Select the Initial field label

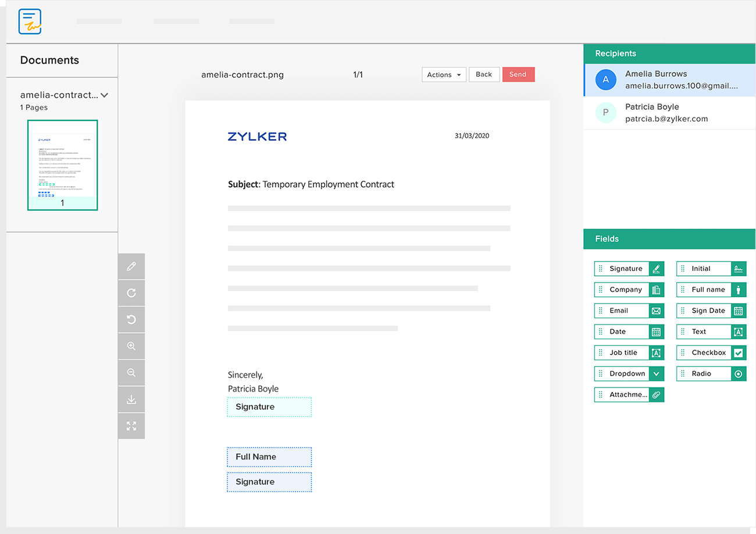pos(701,269)
